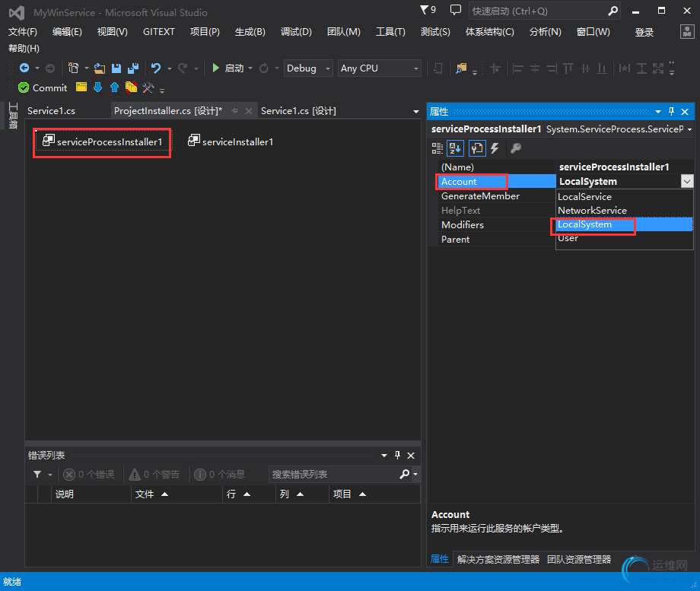Toggle Alphabetical sort in Properties panel
This screenshot has height=591, width=700.
coord(455,148)
